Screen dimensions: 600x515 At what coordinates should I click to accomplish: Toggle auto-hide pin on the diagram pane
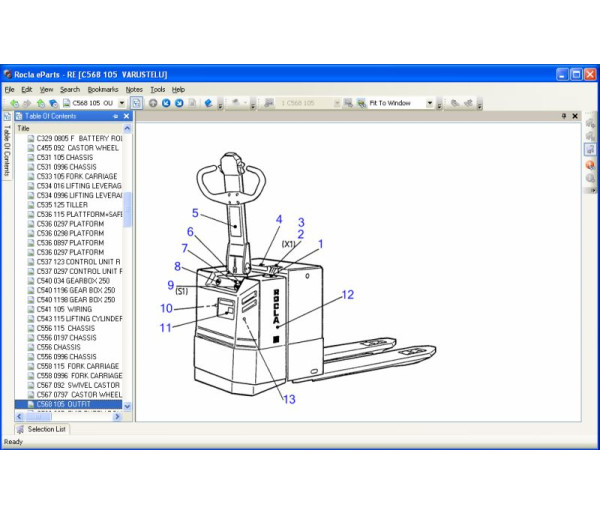click(564, 116)
